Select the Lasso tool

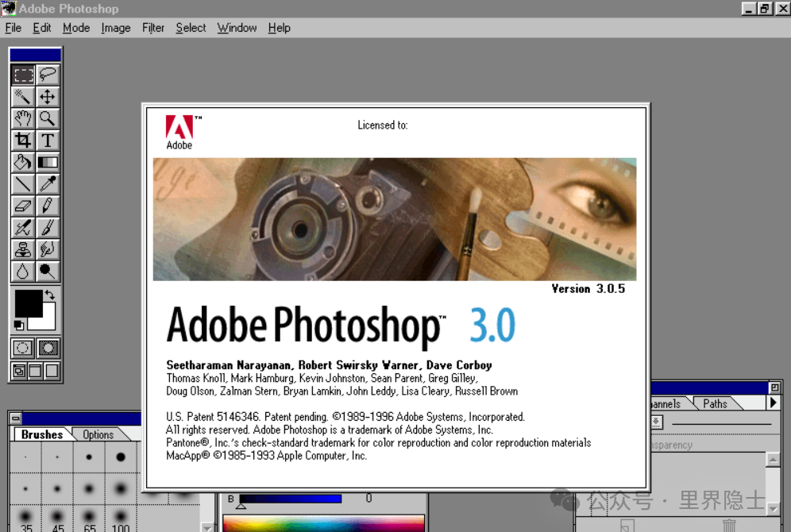tap(48, 75)
